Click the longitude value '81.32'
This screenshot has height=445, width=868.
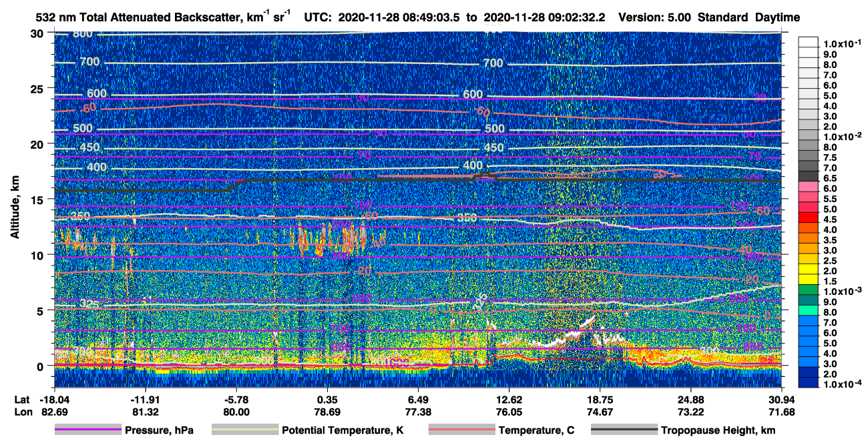coord(145,412)
